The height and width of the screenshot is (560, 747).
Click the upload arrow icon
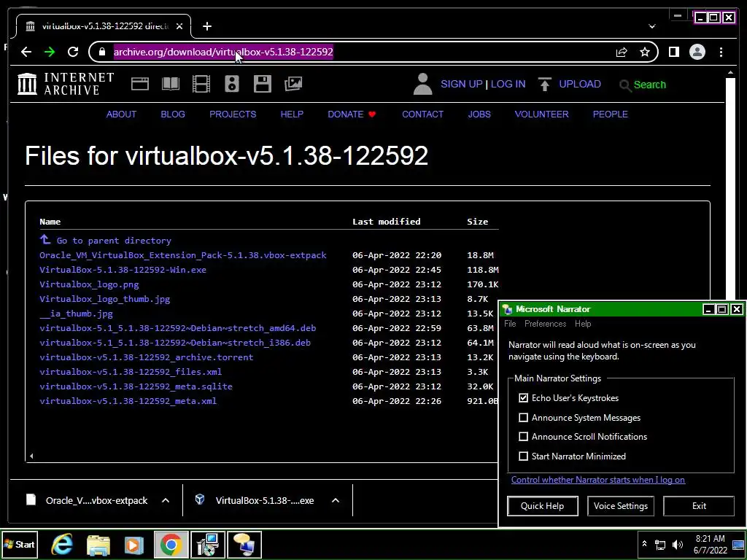[x=545, y=85]
